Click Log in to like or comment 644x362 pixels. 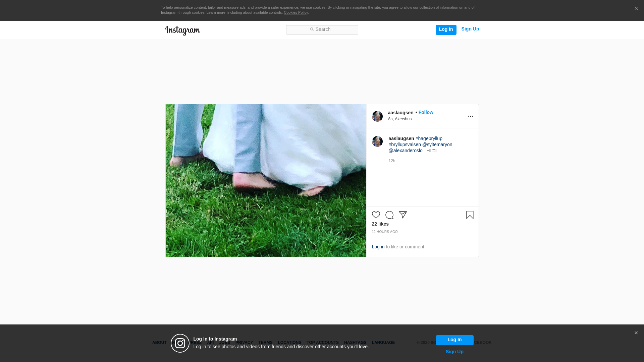point(378,247)
